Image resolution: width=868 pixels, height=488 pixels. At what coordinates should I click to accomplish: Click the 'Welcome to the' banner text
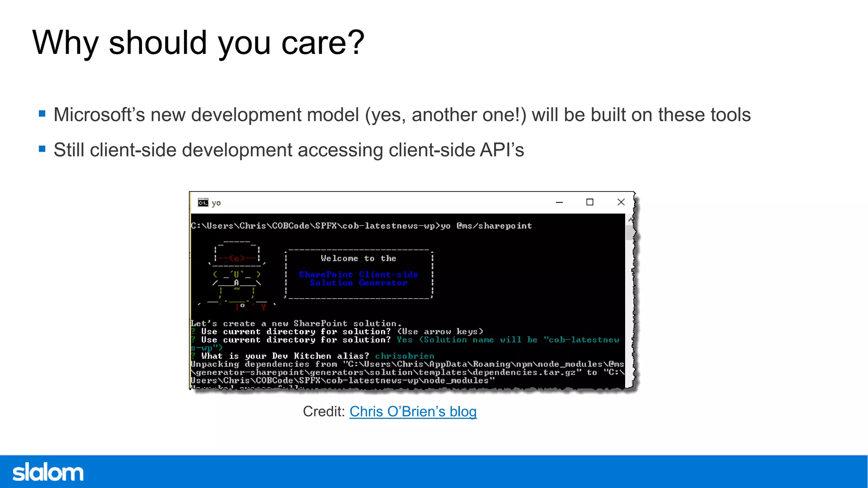[358, 258]
